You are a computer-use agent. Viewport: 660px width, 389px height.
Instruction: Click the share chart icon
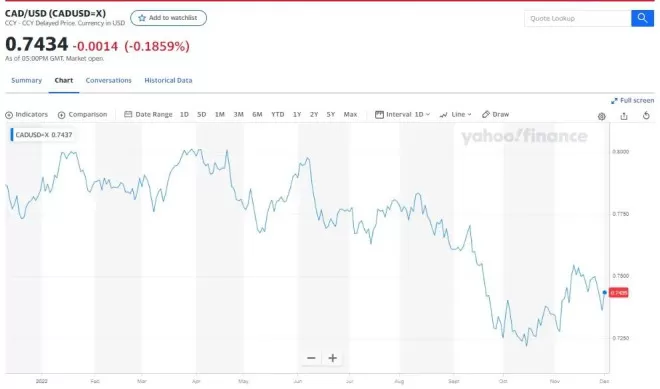tap(624, 116)
